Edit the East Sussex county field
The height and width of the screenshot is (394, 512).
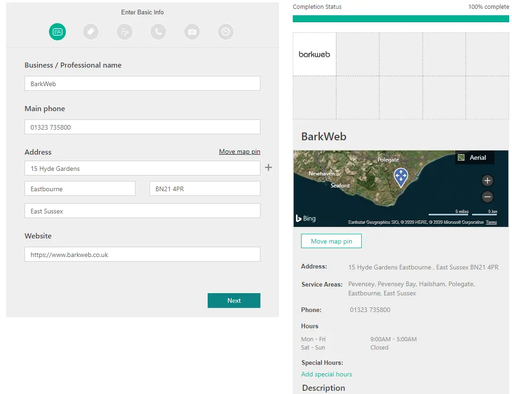pos(142,211)
